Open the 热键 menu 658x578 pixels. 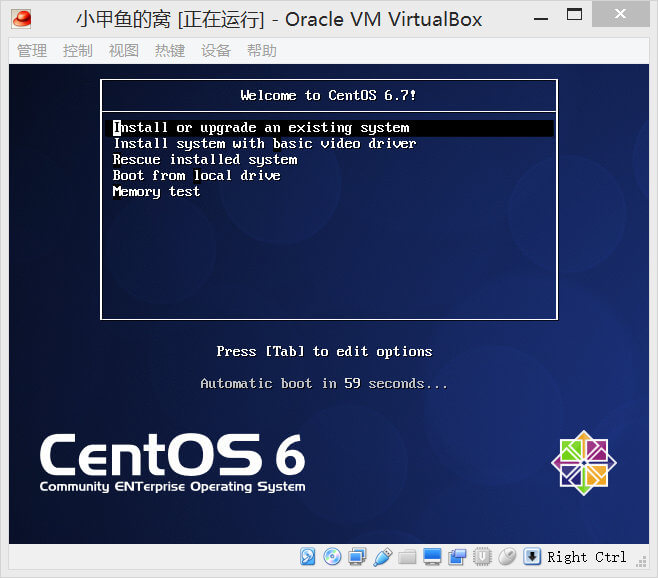point(170,51)
